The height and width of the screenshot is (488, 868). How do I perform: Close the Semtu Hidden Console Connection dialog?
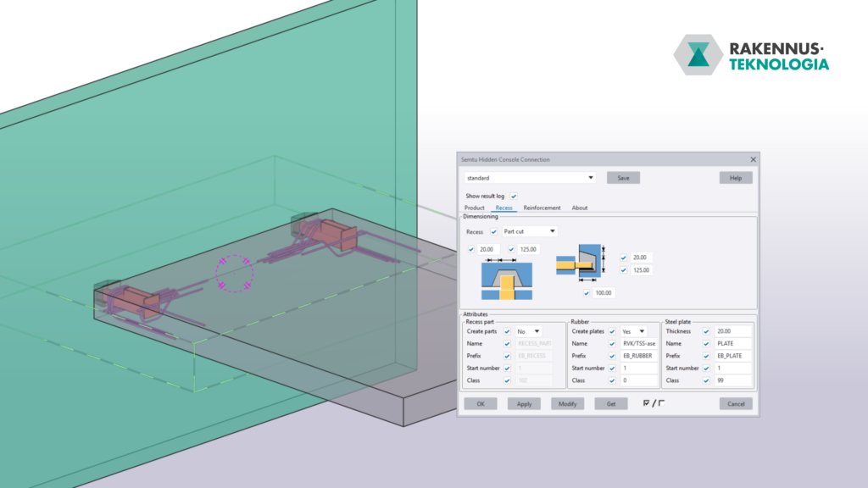pos(753,159)
